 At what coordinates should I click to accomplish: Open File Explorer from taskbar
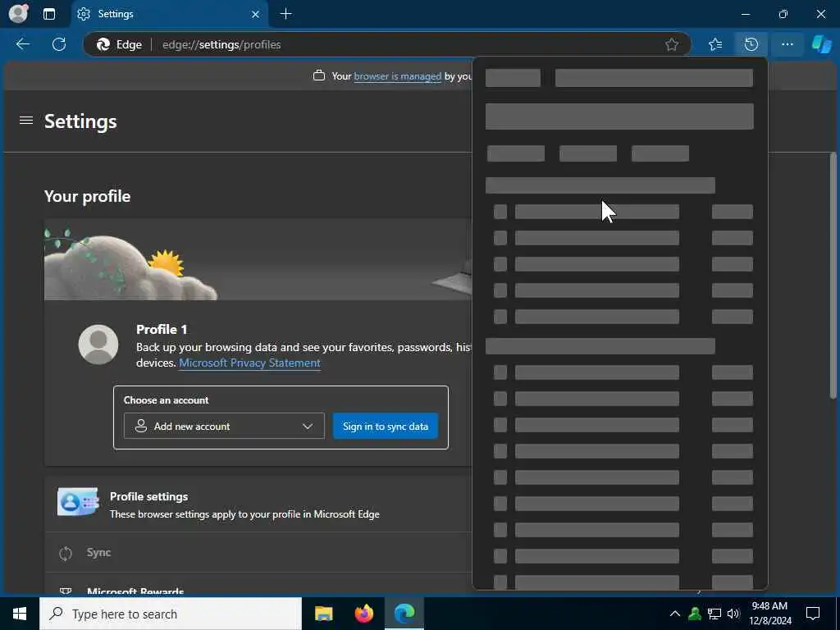tap(323, 614)
